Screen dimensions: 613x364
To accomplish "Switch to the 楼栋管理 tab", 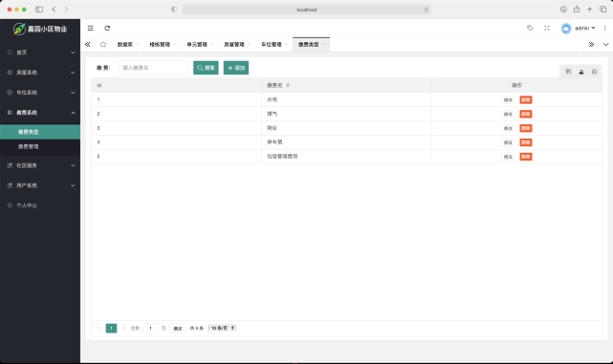I will tap(160, 45).
